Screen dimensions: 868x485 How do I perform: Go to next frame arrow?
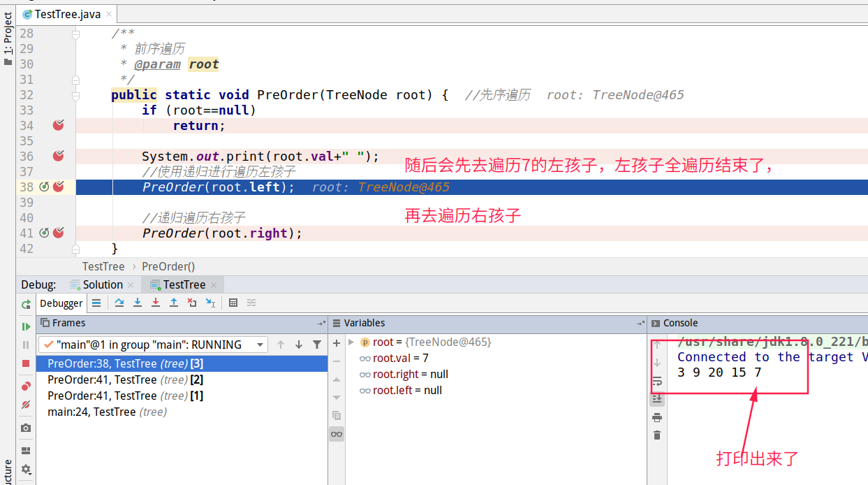coord(299,345)
